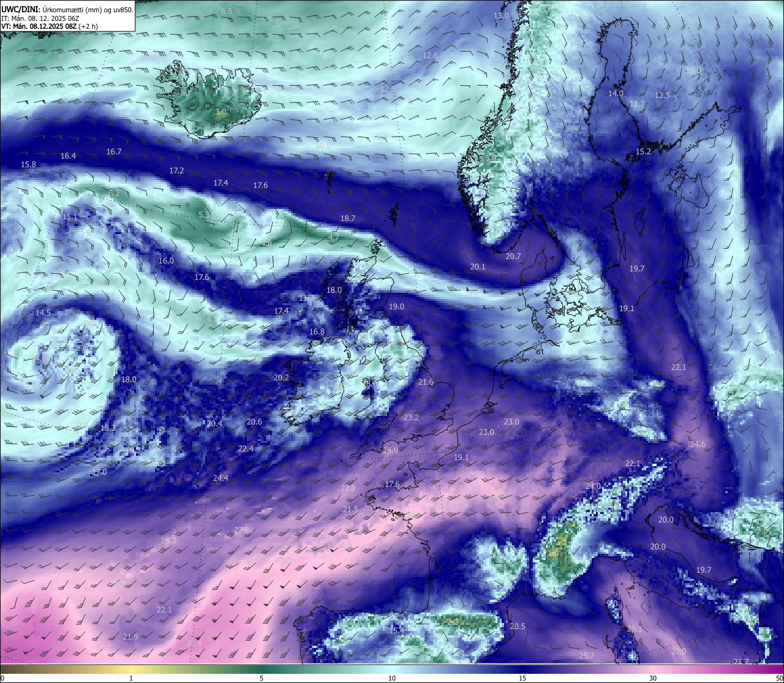784x683 pixels.
Task: Click the 14.5 value by the cyclone
Action: [43, 313]
